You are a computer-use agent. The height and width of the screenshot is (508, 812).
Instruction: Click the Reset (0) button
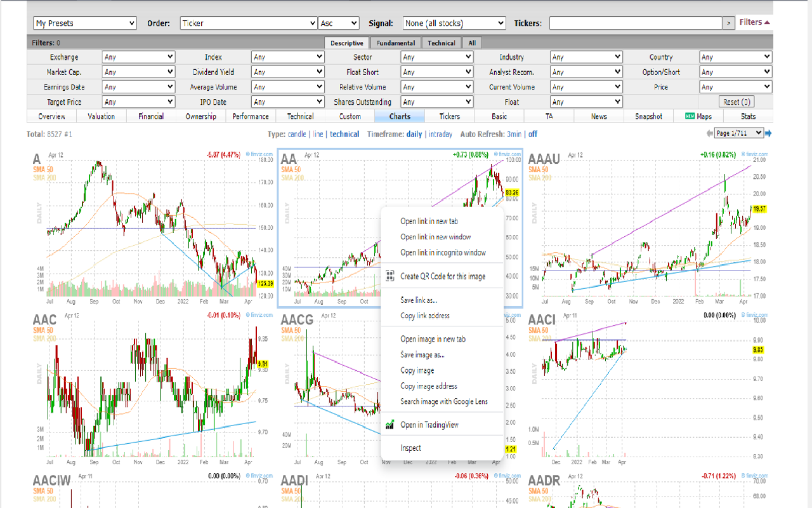coord(735,101)
